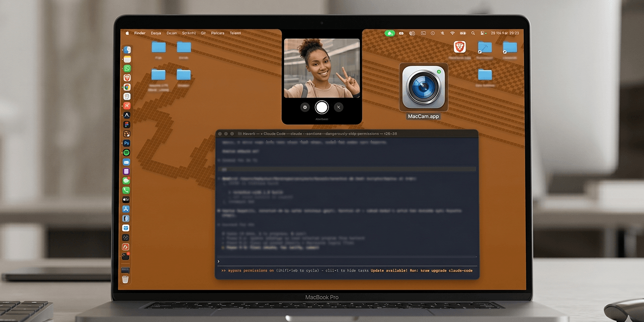Open the purple app in dock

127,171
